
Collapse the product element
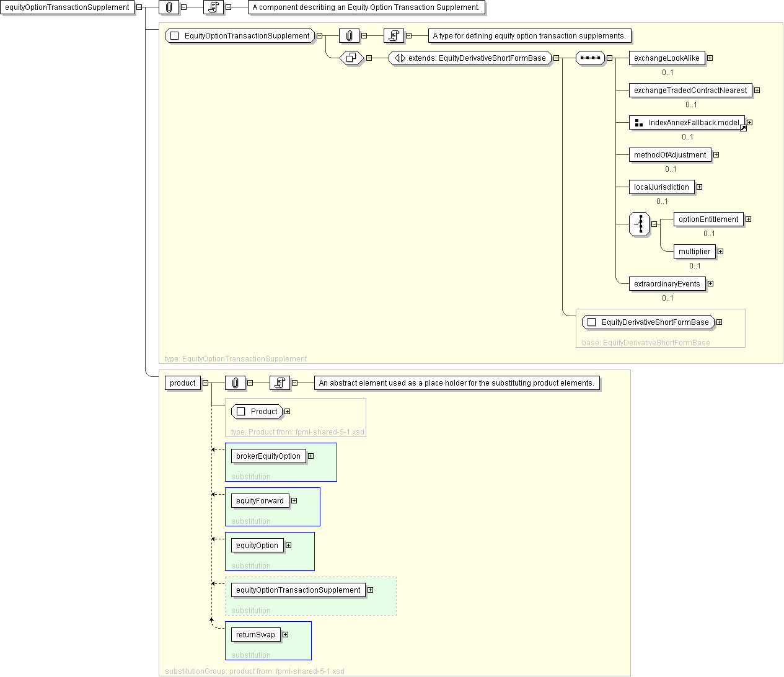tap(205, 383)
